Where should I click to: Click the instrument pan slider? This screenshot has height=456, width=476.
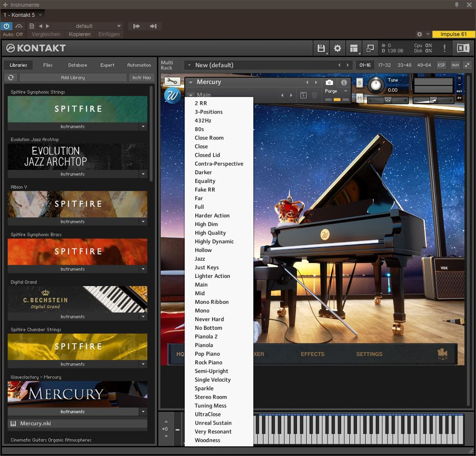[x=388, y=100]
